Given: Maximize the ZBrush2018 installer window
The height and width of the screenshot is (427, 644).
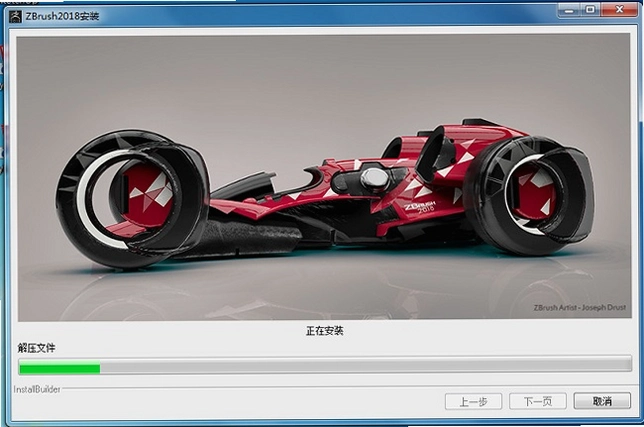Looking at the screenshot, I should click(591, 9).
